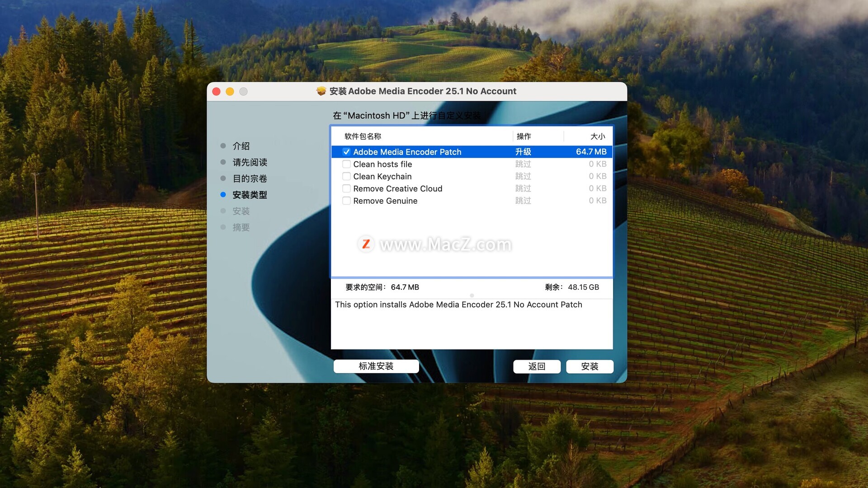Select the Remove Creative Cloud row label
Viewport: 868px width, 488px height.
397,188
